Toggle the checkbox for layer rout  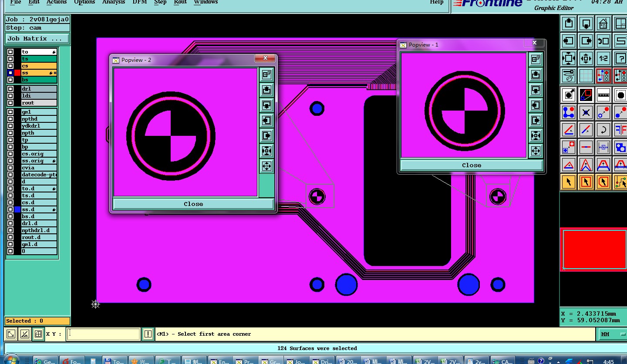pyautogui.click(x=10, y=103)
